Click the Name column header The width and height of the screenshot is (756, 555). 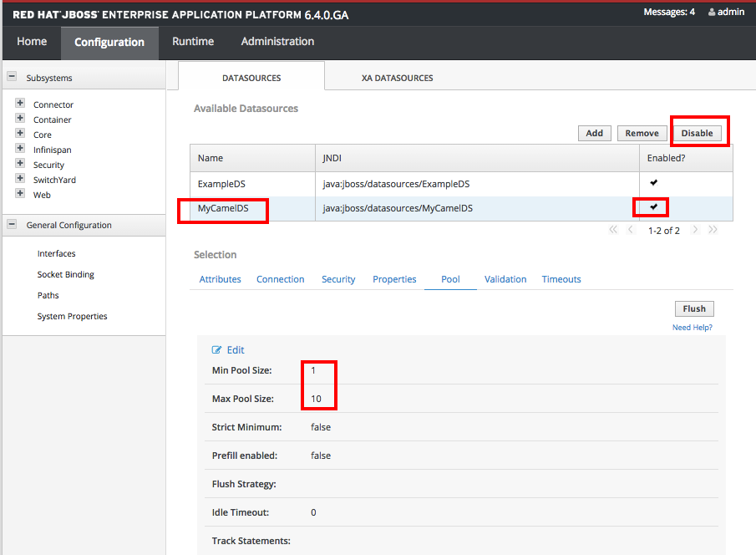pos(252,158)
